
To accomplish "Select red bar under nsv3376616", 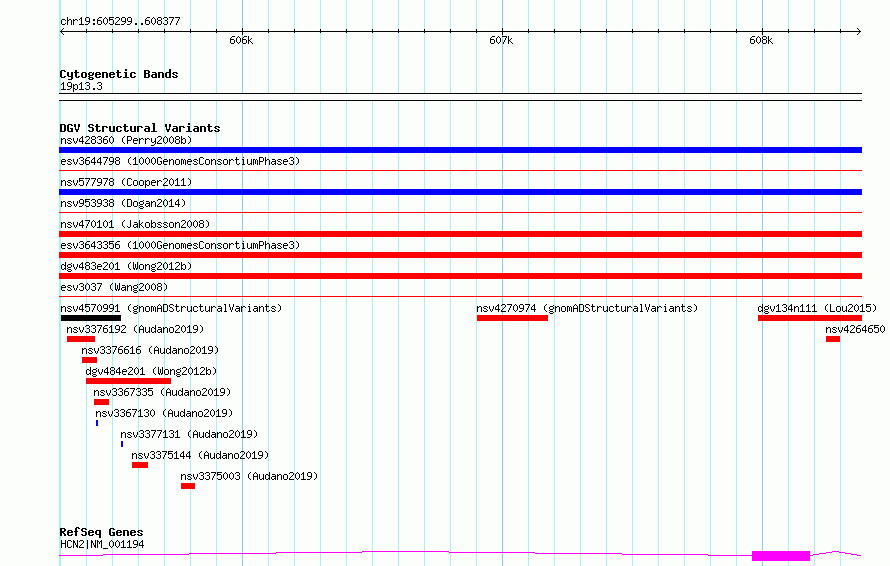I will (89, 360).
